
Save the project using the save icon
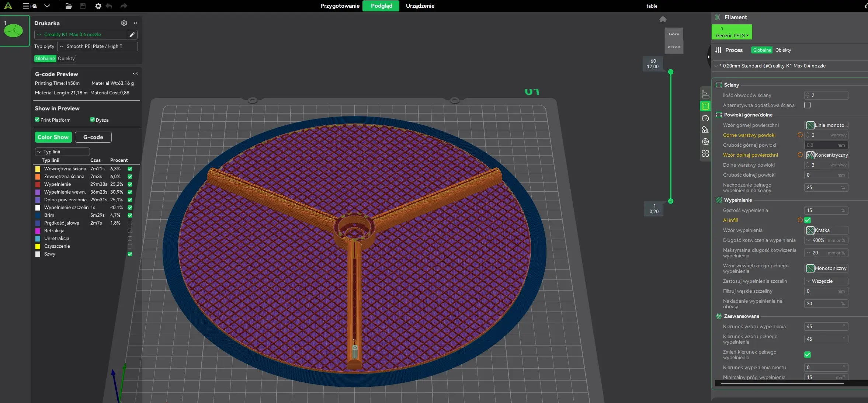pyautogui.click(x=83, y=6)
